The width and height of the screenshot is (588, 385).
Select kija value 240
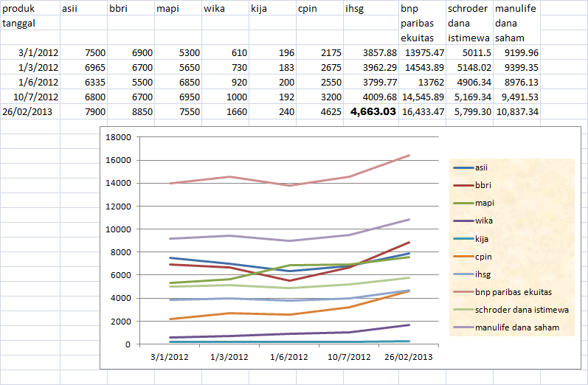[x=273, y=111]
